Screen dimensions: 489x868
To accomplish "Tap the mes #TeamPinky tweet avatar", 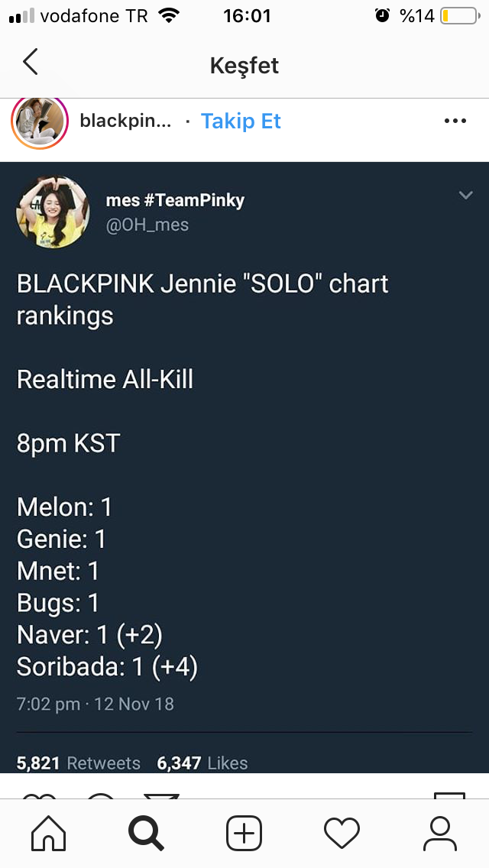I will (53, 212).
